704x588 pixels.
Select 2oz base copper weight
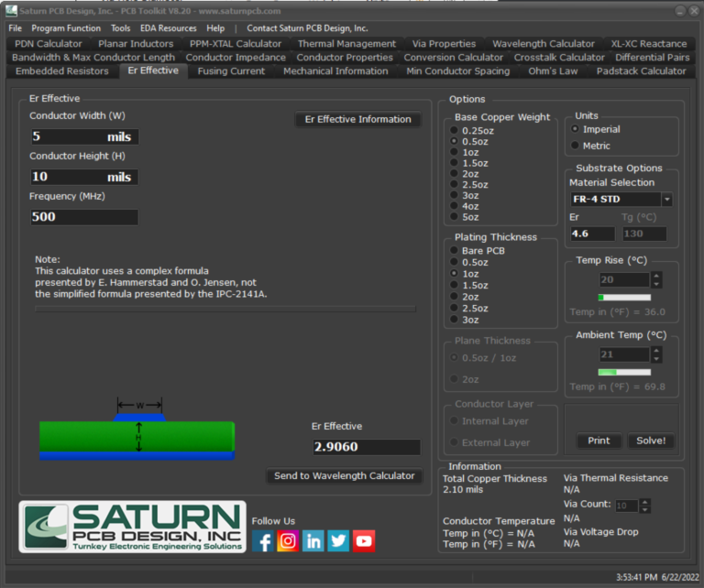(x=454, y=174)
